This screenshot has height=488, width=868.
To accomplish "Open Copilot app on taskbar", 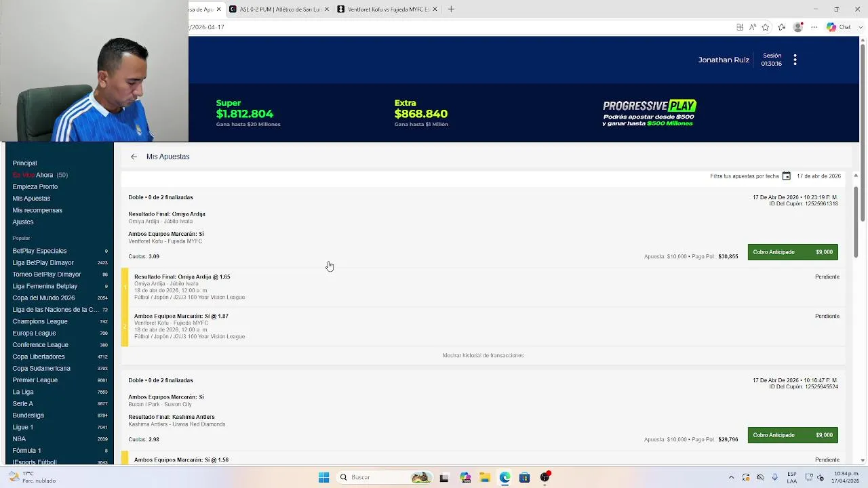I will [x=465, y=477].
